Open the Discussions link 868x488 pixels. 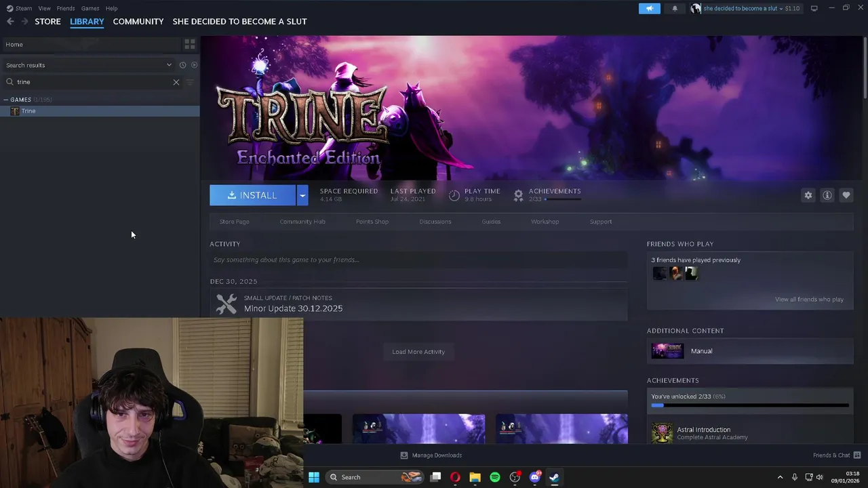pyautogui.click(x=435, y=222)
